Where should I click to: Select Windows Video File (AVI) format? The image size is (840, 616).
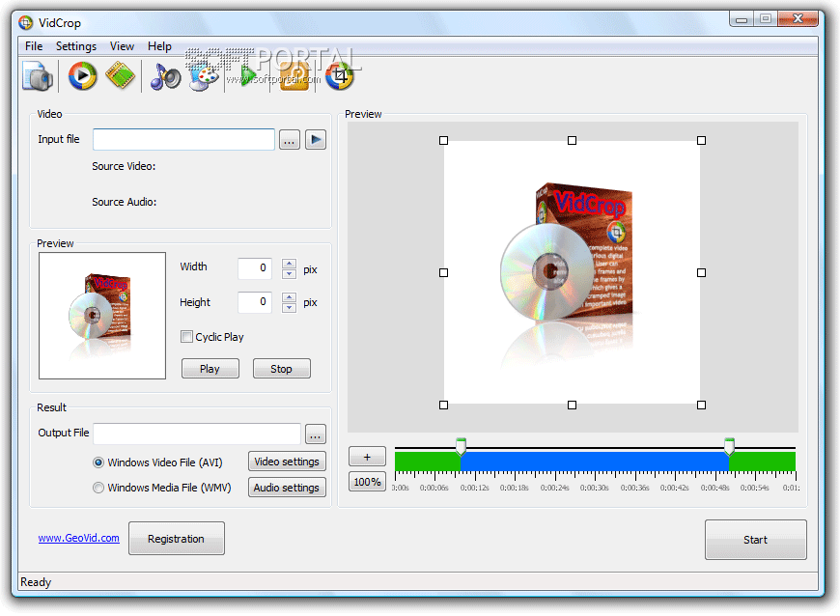click(98, 462)
